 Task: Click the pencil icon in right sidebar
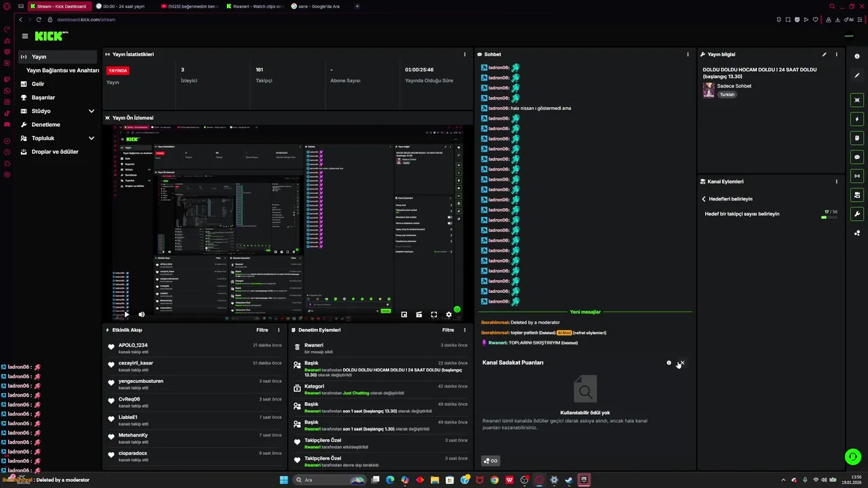tap(857, 75)
